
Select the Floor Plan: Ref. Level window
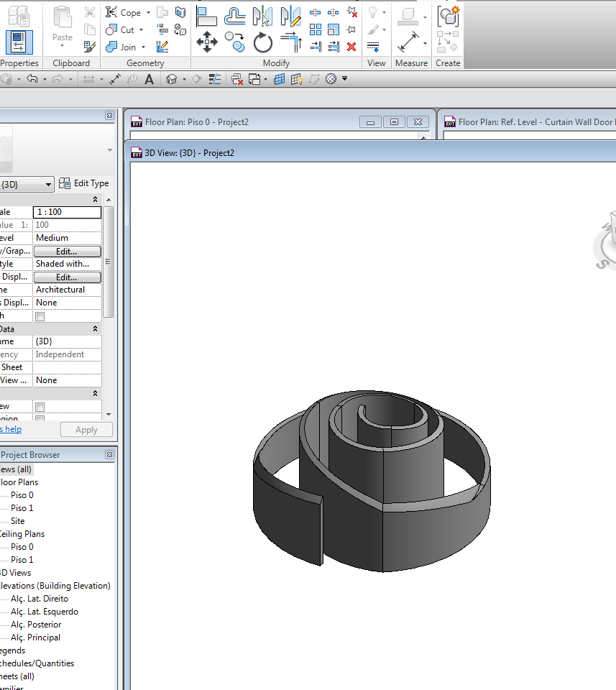[x=532, y=122]
